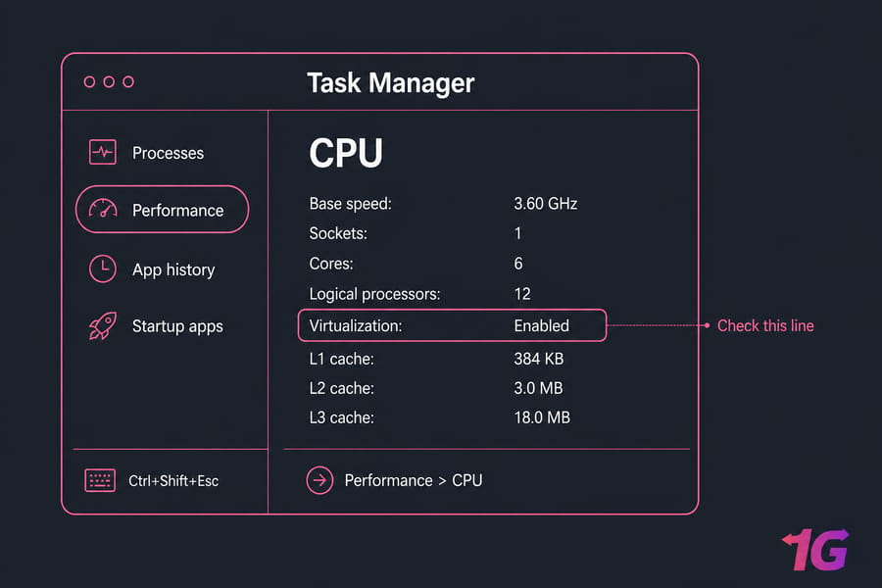Image resolution: width=882 pixels, height=588 pixels.
Task: Click the Logical processors value 12
Action: (x=522, y=294)
